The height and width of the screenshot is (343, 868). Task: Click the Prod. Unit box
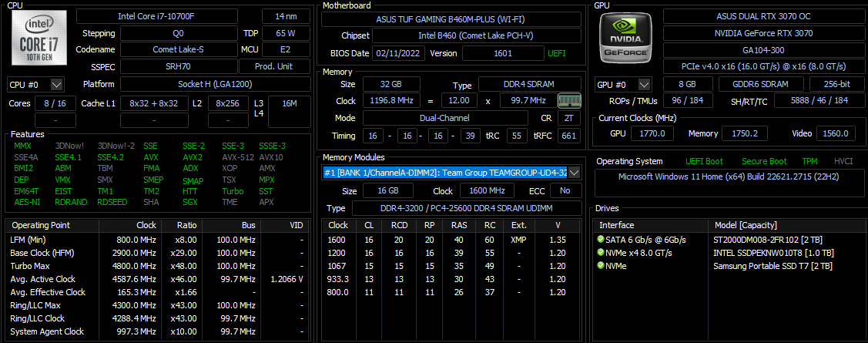pyautogui.click(x=285, y=67)
